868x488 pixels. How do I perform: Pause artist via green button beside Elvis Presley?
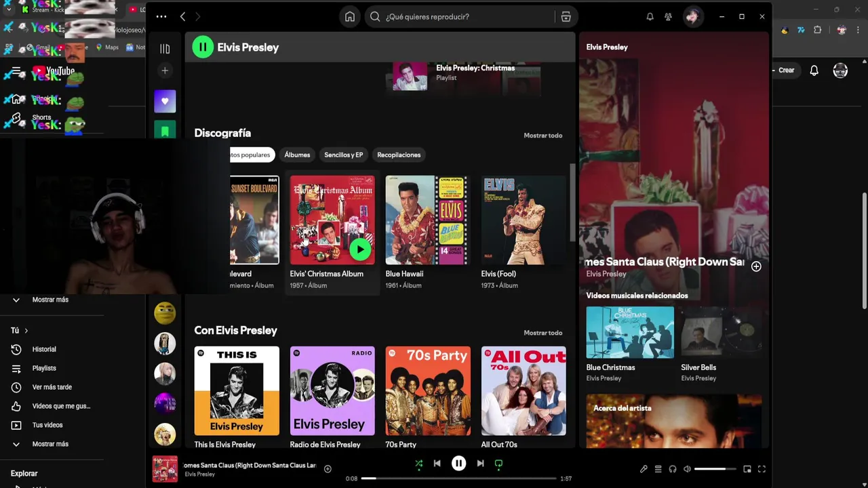203,47
